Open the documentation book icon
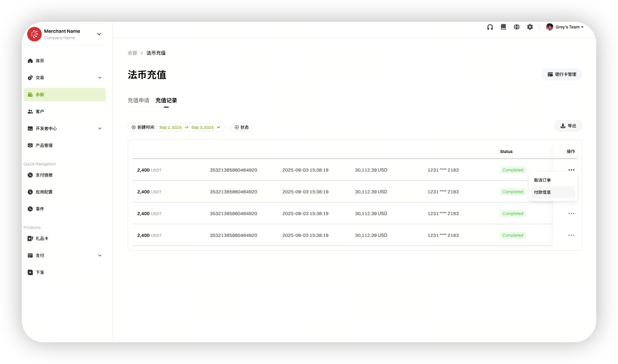The height and width of the screenshot is (364, 618). pyautogui.click(x=503, y=27)
